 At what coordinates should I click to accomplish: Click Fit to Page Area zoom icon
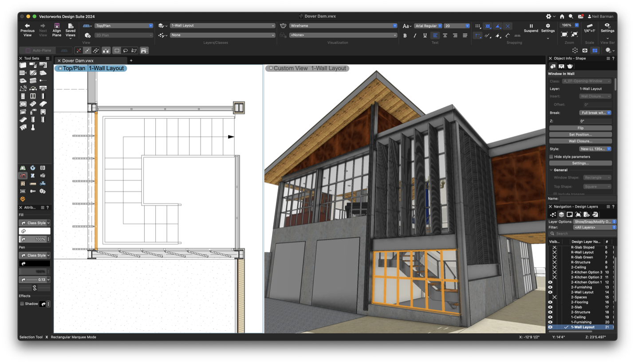[564, 34]
